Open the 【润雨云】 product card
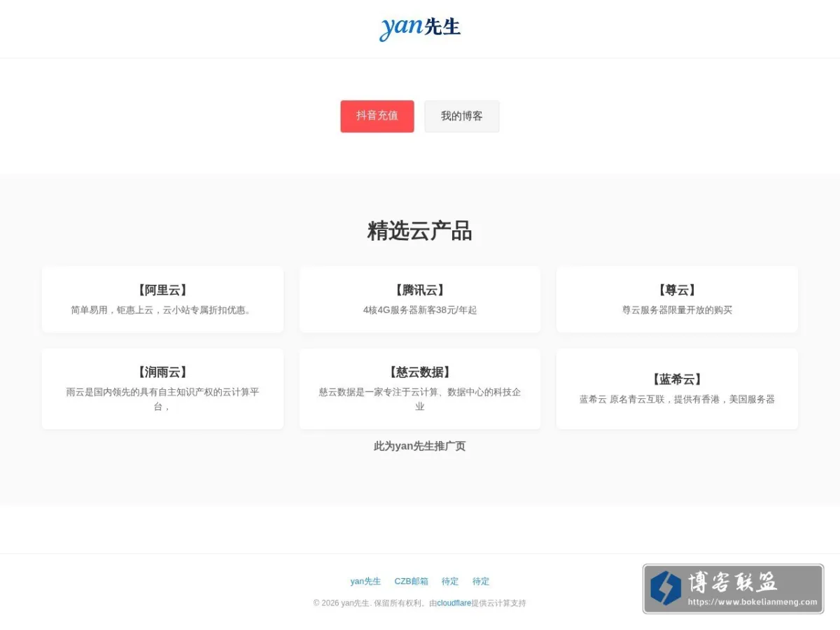This screenshot has width=840, height=630. (x=162, y=388)
